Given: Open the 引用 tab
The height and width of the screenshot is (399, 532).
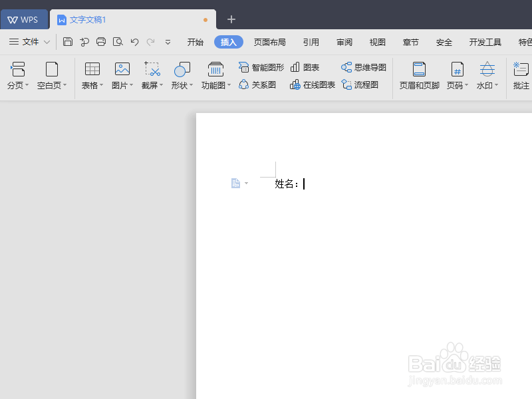Looking at the screenshot, I should [x=311, y=42].
